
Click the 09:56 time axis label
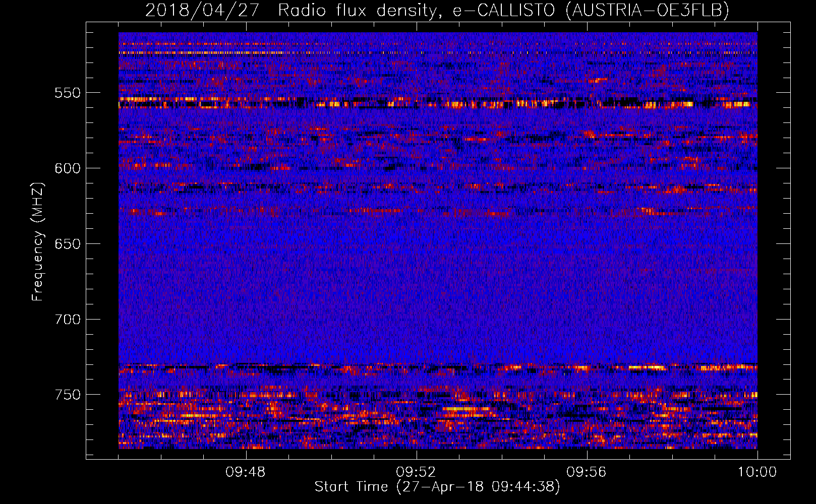(586, 472)
